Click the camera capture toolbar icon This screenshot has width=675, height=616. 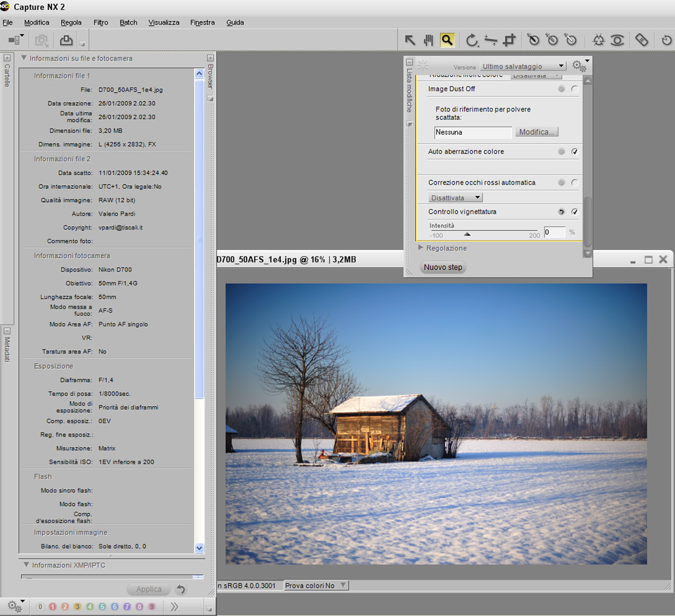[42, 40]
